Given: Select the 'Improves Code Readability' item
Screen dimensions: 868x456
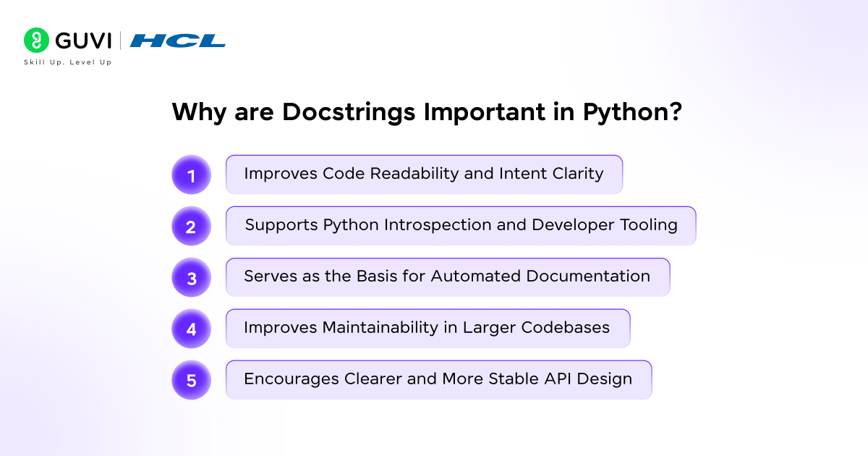Looking at the screenshot, I should pos(424,174).
